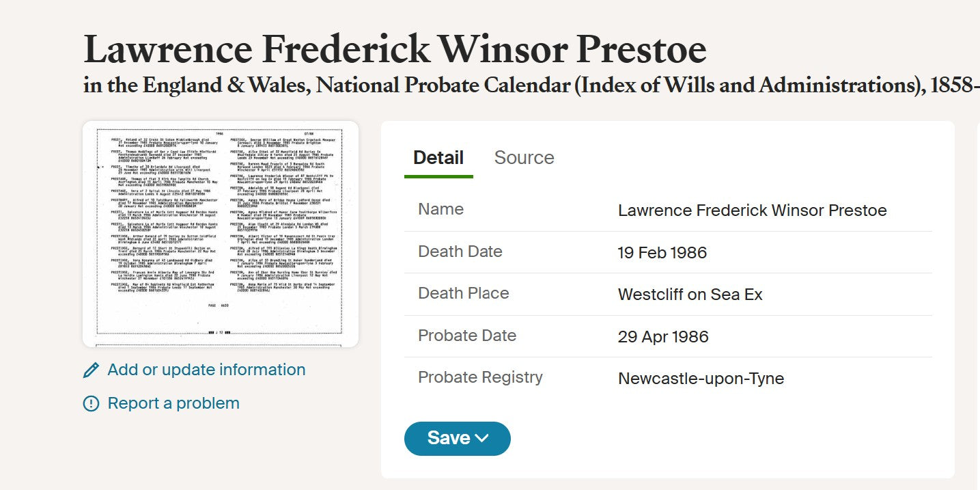Switch to the Source tab
Image resolution: width=980 pixels, height=490 pixels.
click(524, 158)
